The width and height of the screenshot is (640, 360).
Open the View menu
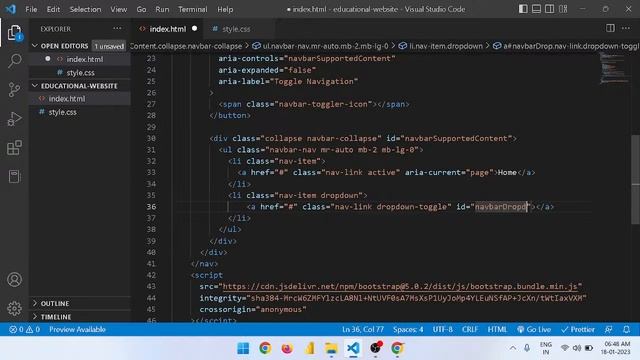(x=118, y=9)
